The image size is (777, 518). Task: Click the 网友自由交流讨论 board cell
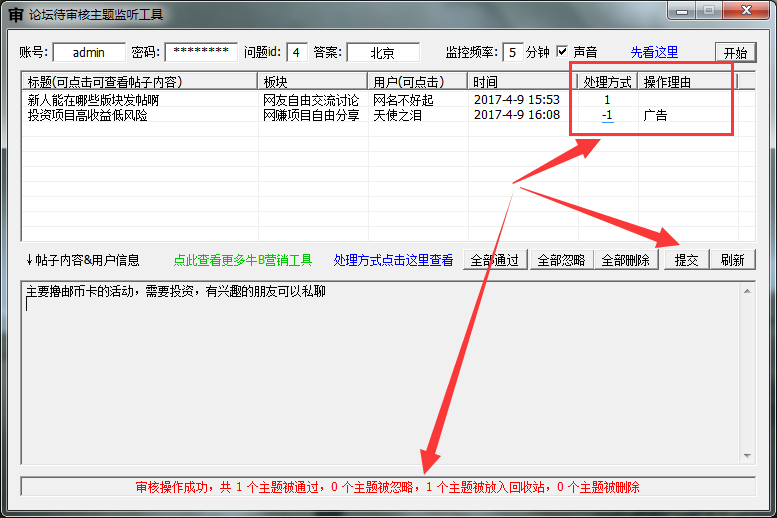(311, 100)
